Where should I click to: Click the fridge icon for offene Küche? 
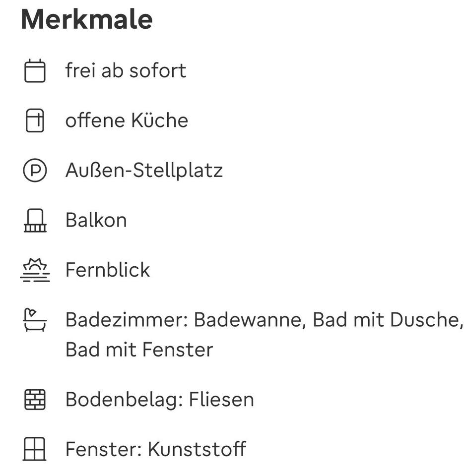click(35, 120)
